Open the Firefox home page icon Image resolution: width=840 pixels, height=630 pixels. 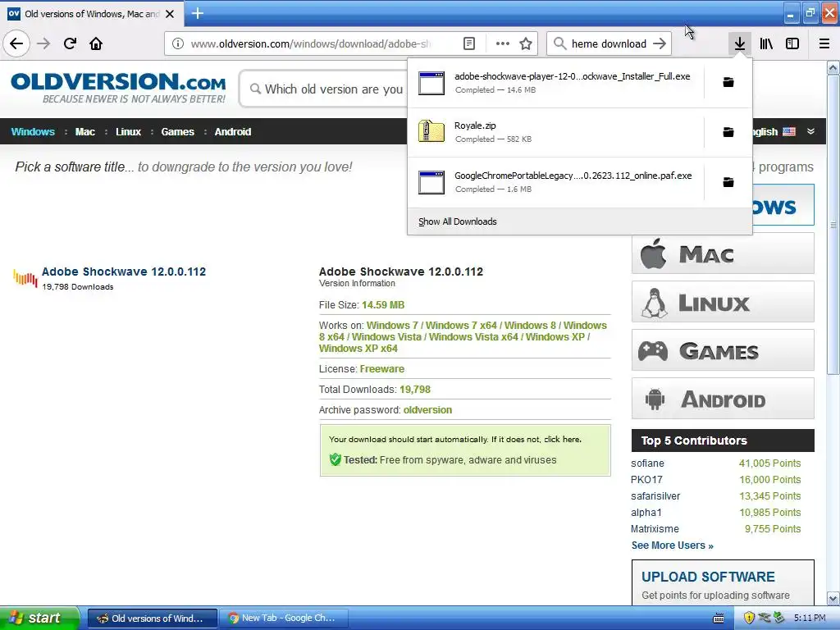click(96, 43)
